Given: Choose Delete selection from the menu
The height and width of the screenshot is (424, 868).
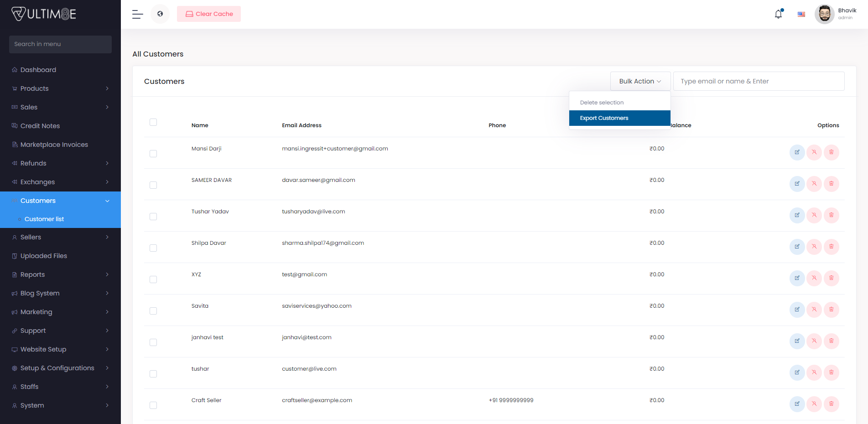Looking at the screenshot, I should pos(601,102).
